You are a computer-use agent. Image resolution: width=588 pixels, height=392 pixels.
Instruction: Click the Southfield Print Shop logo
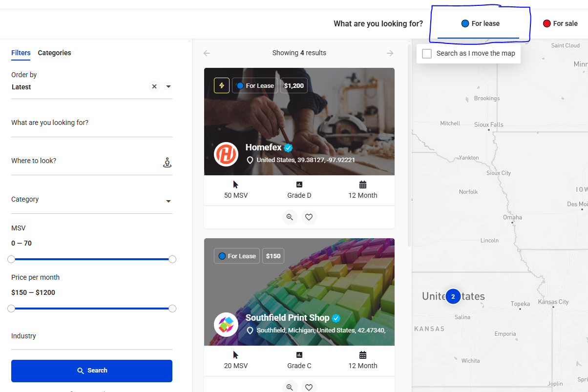coord(226,324)
